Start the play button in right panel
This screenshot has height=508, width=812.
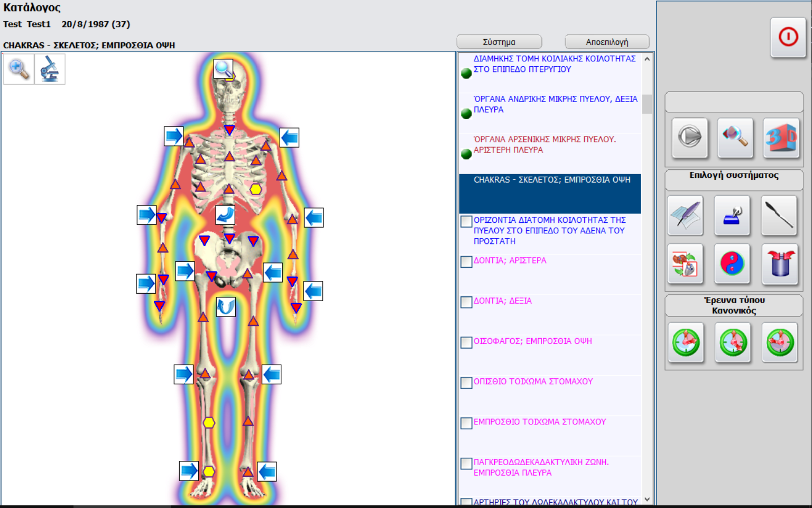689,138
